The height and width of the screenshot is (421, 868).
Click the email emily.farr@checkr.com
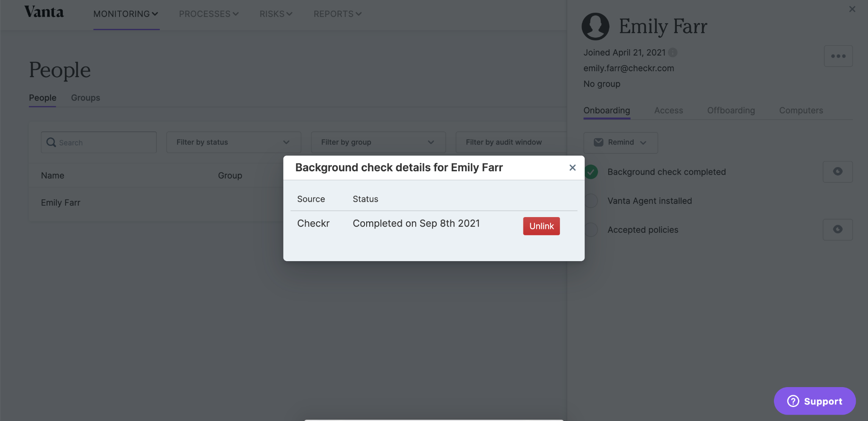pos(629,68)
